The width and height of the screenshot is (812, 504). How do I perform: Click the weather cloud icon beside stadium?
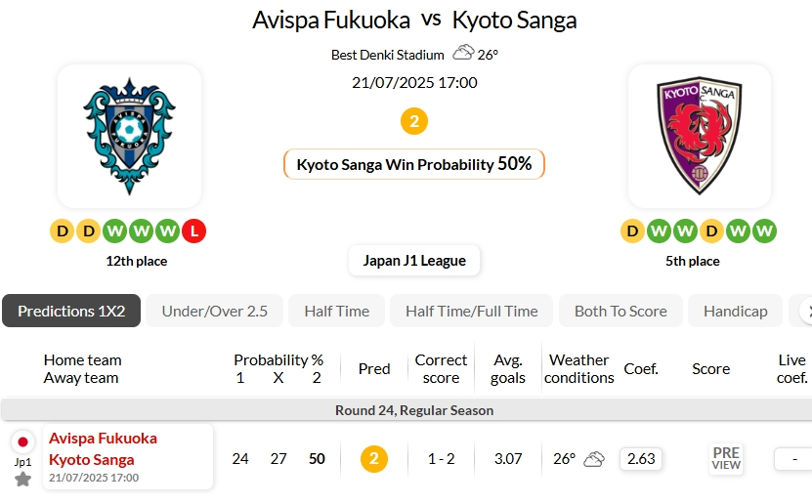463,54
